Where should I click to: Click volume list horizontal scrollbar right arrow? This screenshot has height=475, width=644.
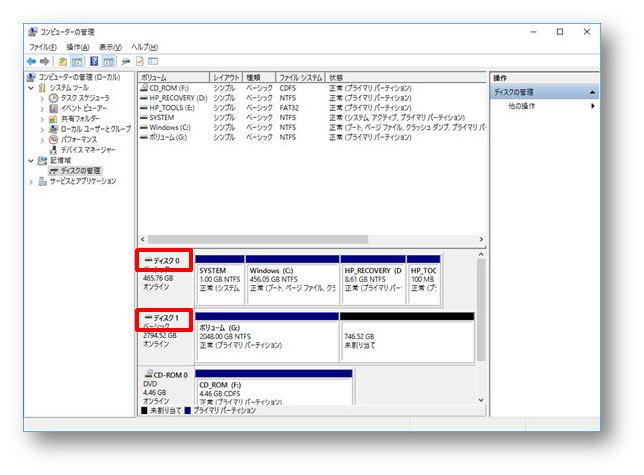pyautogui.click(x=481, y=239)
